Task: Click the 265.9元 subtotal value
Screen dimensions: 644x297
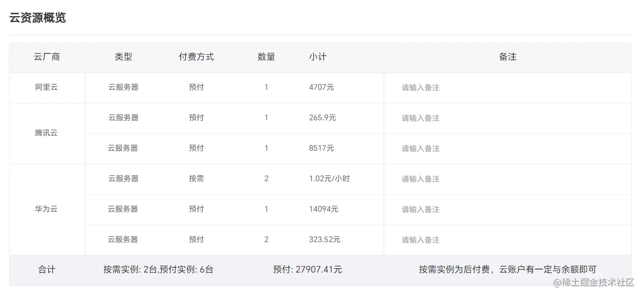Action: (323, 118)
